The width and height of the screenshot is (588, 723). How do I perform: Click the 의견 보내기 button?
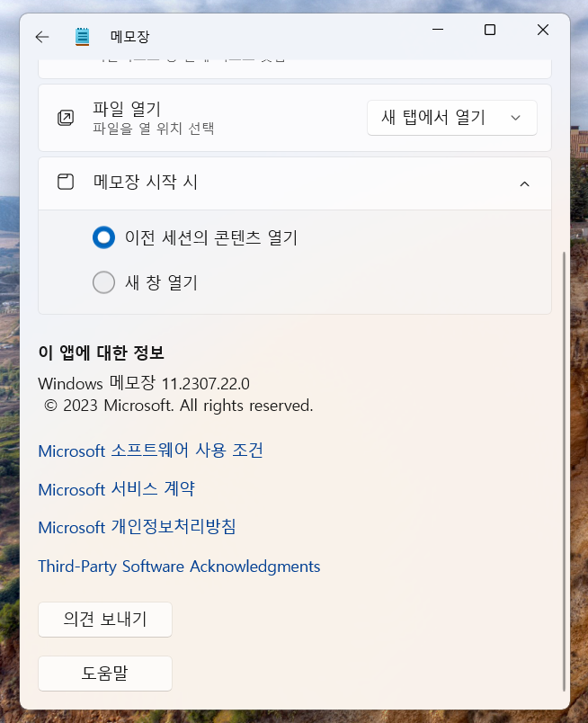pyautogui.click(x=105, y=620)
